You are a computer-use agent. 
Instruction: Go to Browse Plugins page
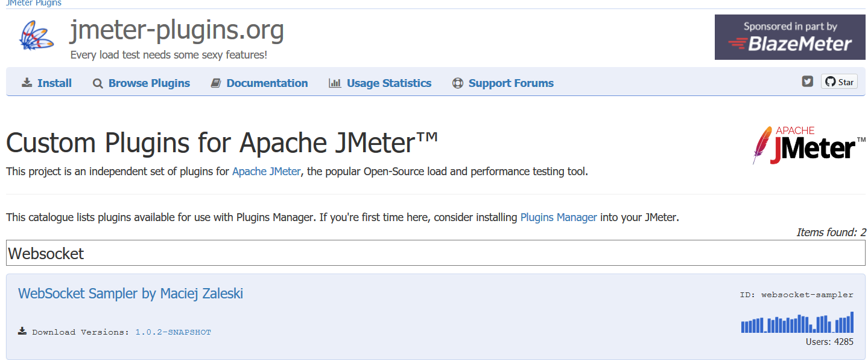(149, 83)
